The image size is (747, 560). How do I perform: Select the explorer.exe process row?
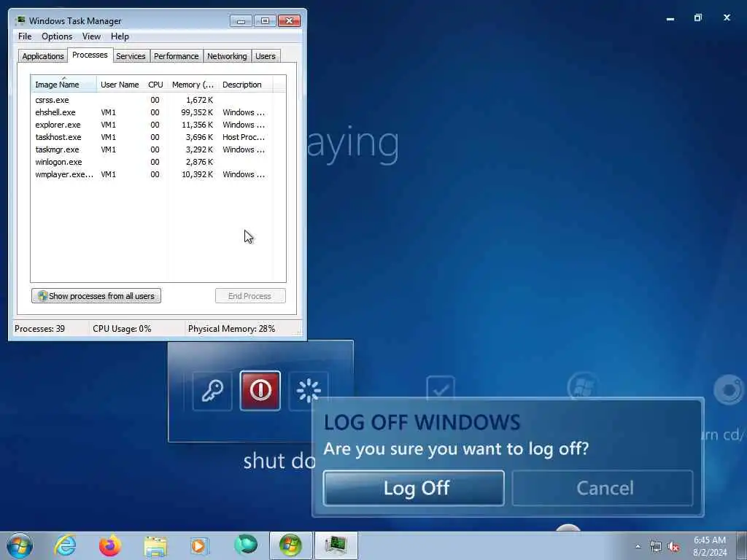point(152,125)
